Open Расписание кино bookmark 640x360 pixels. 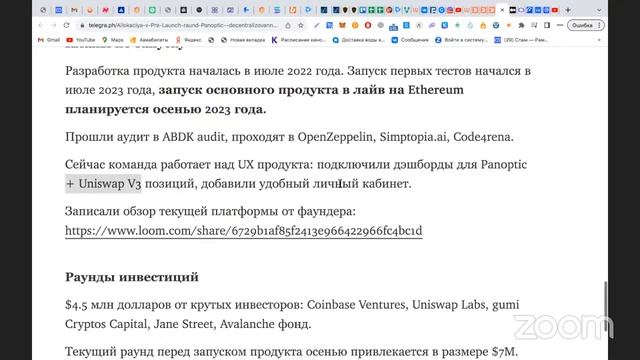coord(298,40)
